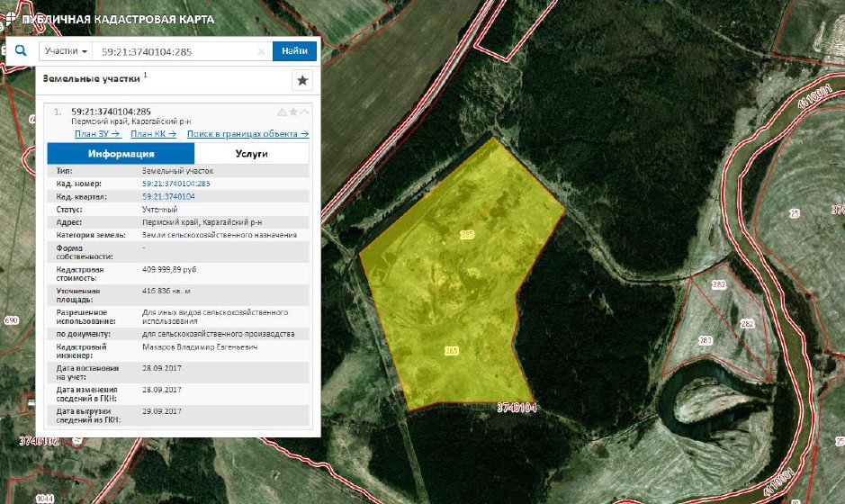Click the magnifier search icon
Viewport: 845px width, 504px height.
pyautogui.click(x=21, y=51)
